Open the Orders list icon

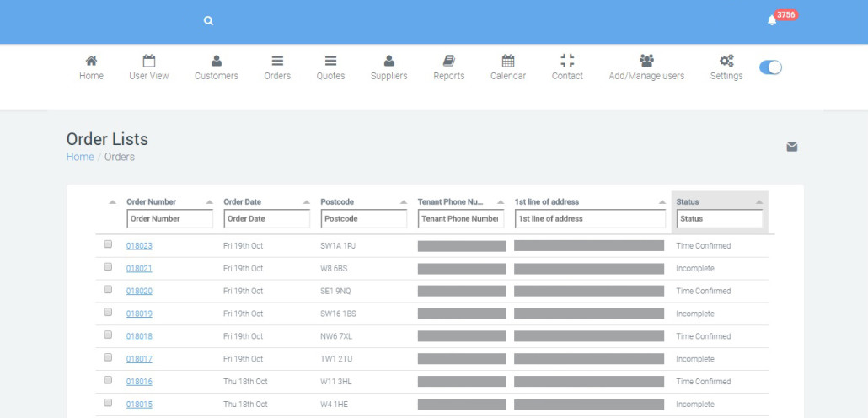(x=277, y=61)
